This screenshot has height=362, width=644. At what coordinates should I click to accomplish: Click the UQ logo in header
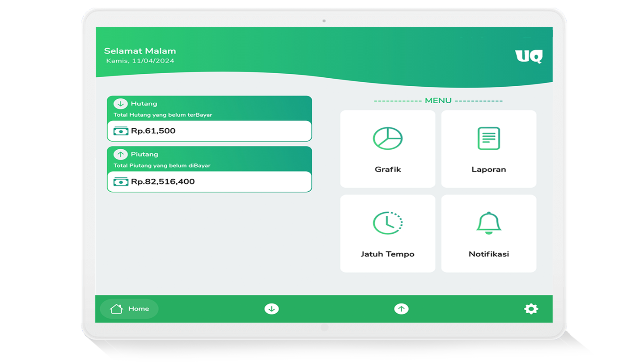pyautogui.click(x=528, y=56)
